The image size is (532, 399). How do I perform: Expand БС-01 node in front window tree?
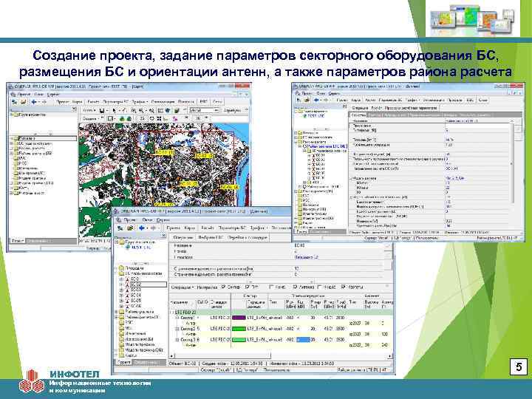(x=121, y=279)
